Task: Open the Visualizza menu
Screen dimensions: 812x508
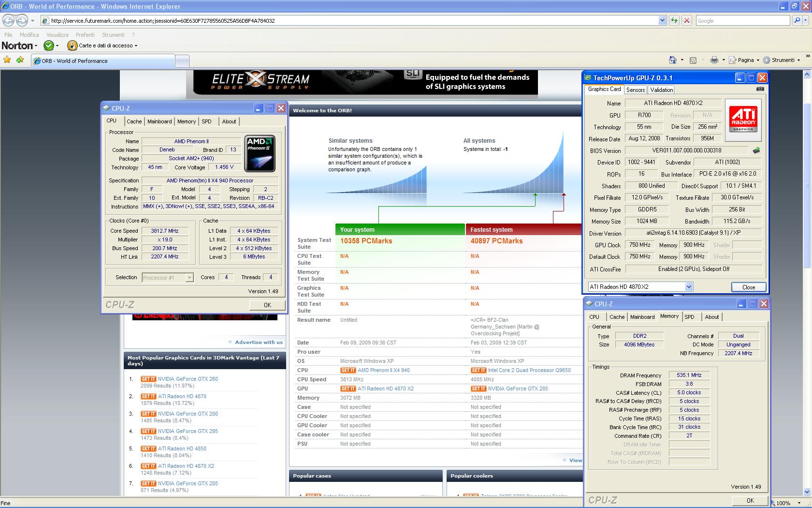Action: point(58,35)
